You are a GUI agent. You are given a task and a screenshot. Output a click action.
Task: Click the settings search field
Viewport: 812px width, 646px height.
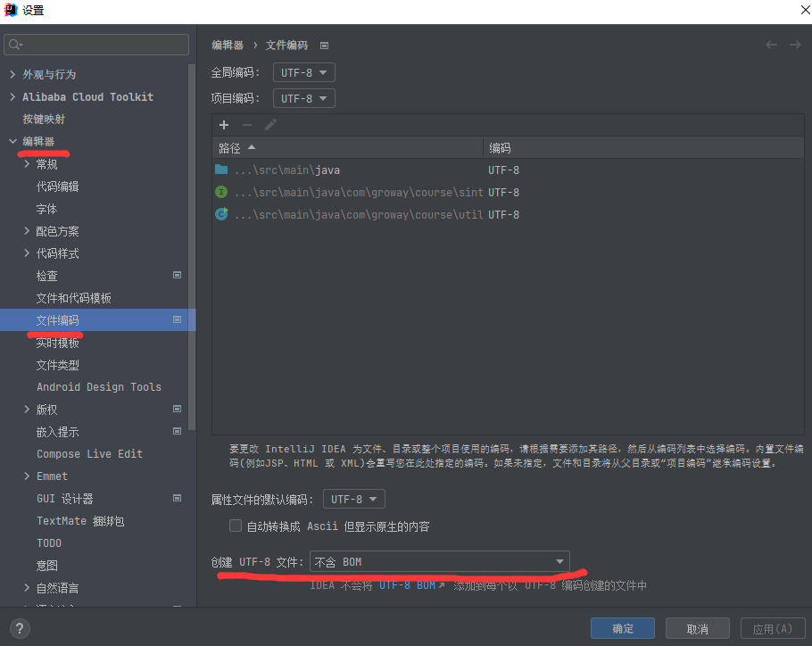95,44
